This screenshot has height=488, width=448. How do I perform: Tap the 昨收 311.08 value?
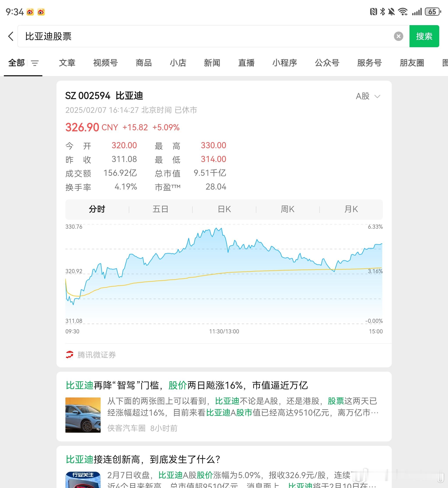pyautogui.click(x=124, y=159)
